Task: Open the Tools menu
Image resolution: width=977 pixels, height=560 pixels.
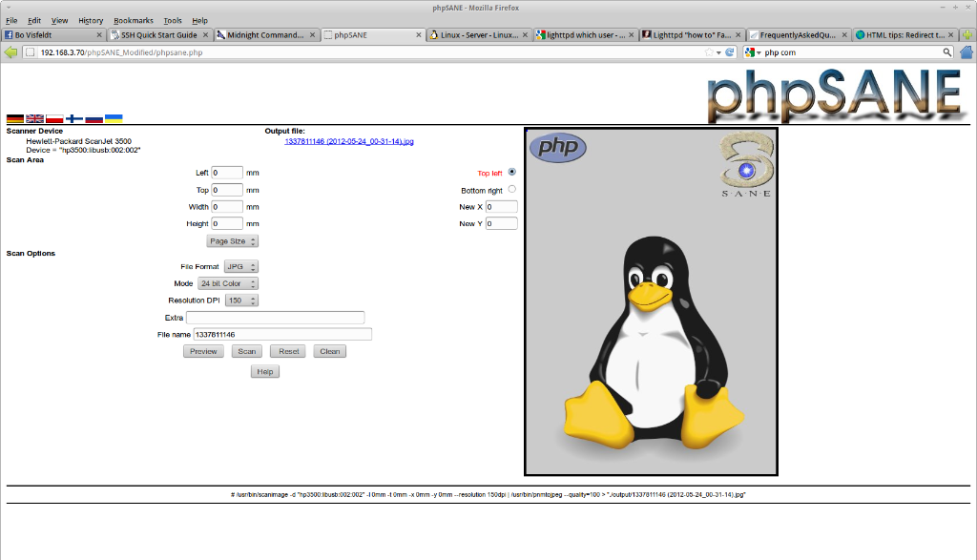Action: tap(173, 21)
